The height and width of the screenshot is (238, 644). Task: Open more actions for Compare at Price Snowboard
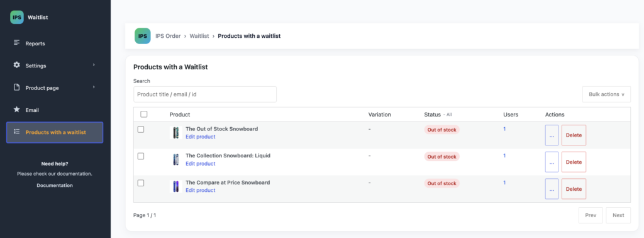552,189
